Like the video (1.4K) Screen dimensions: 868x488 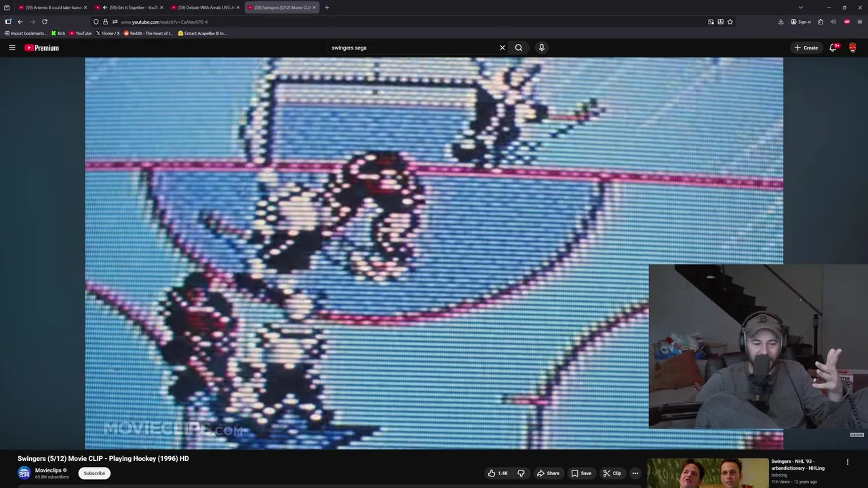tap(498, 473)
